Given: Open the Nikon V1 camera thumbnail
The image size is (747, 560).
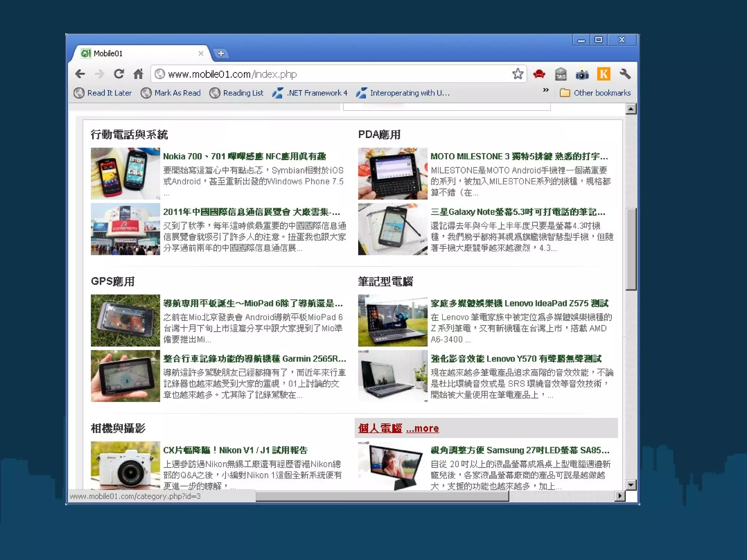Looking at the screenshot, I should pyautogui.click(x=125, y=465).
